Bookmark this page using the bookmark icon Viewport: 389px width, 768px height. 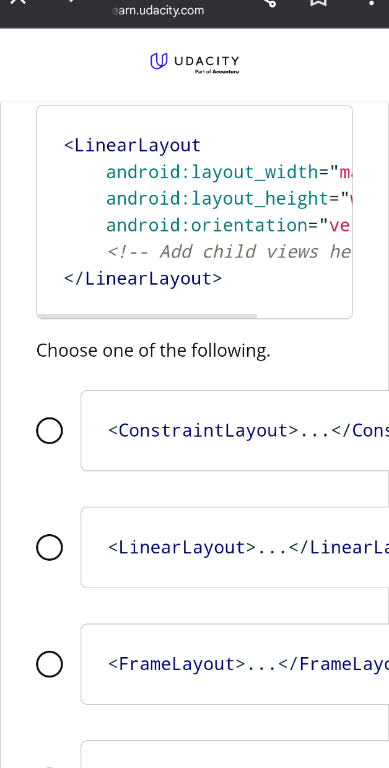point(318,2)
